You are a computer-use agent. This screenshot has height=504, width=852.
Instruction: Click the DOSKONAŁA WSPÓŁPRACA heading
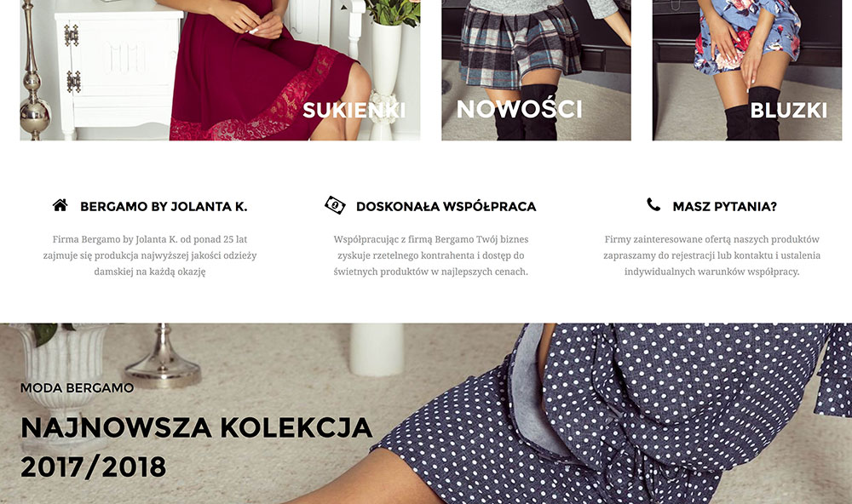click(x=446, y=206)
